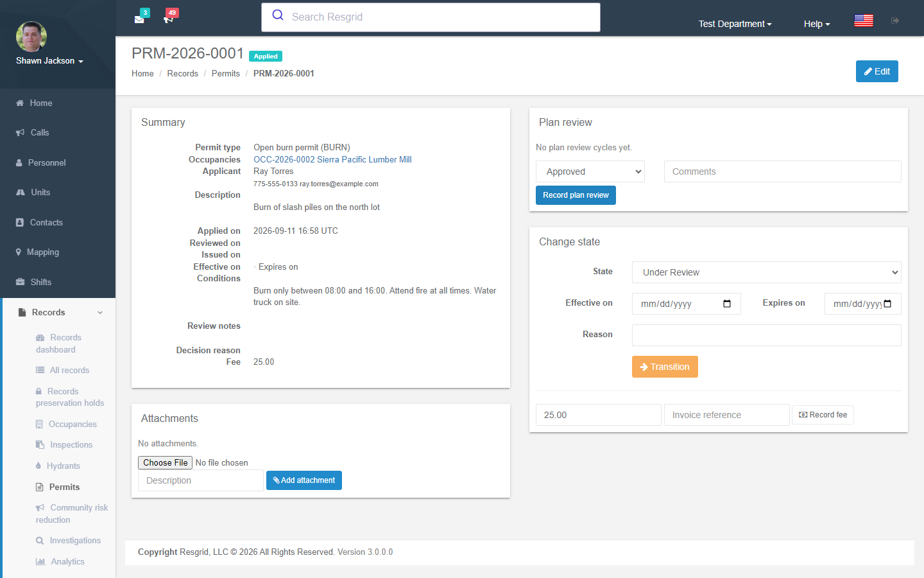924x578 pixels.
Task: Click the Records file icon
Action: 22,312
